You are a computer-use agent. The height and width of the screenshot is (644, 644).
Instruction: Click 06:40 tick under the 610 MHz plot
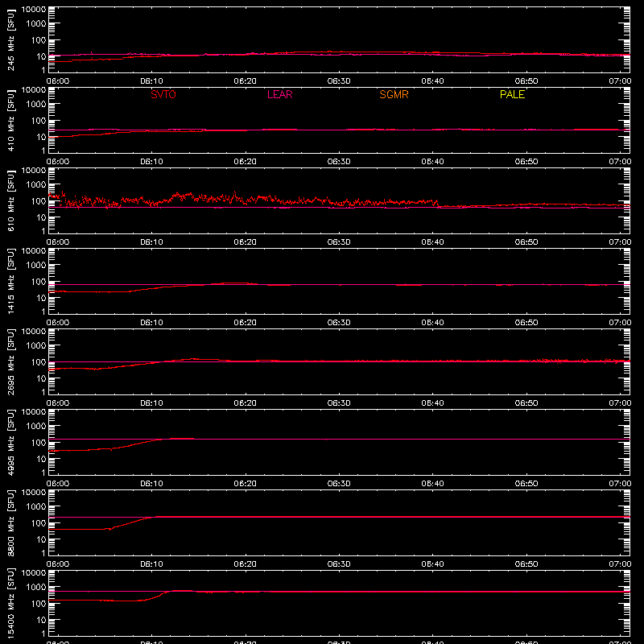pyautogui.click(x=432, y=242)
